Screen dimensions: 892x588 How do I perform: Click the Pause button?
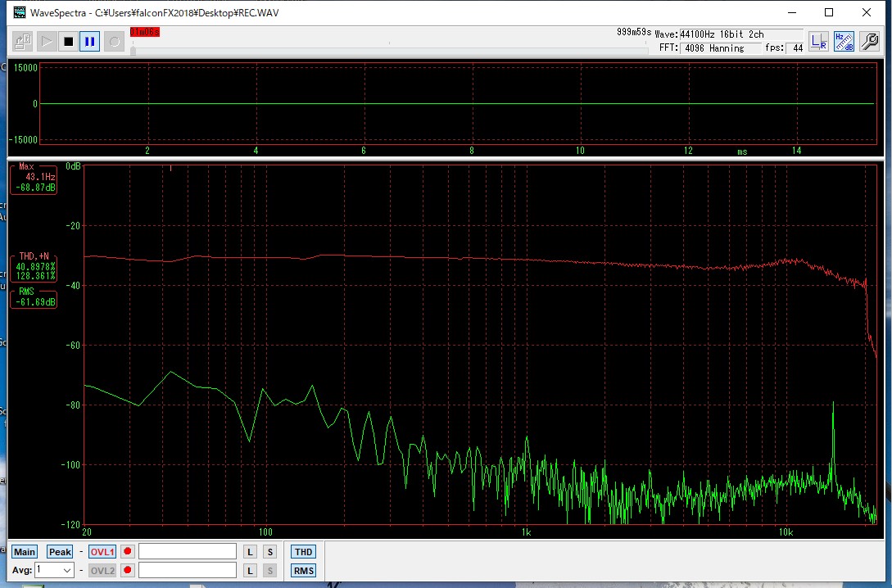point(90,41)
